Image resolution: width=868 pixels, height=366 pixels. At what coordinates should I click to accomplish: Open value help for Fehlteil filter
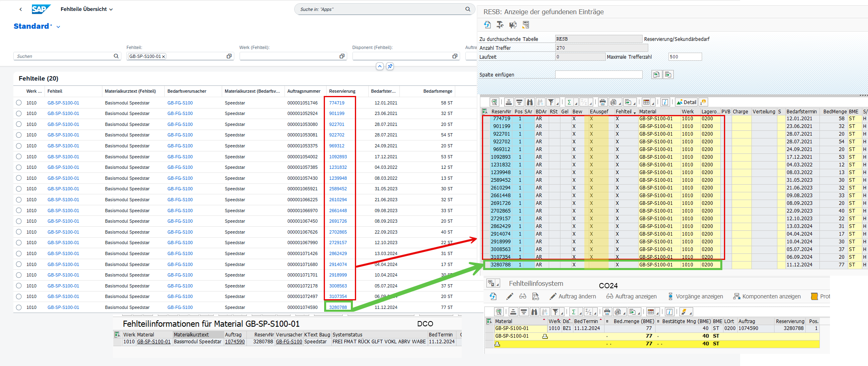[229, 56]
